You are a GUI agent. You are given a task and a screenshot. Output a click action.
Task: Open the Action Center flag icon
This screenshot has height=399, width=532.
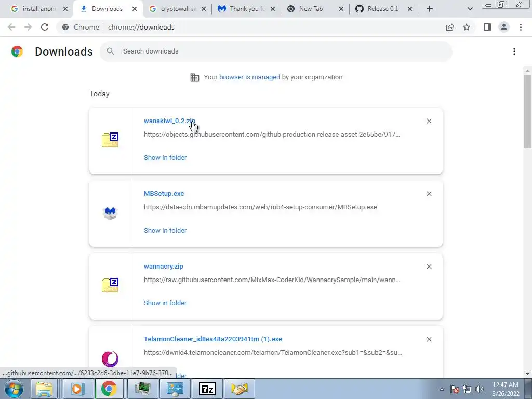click(x=455, y=389)
